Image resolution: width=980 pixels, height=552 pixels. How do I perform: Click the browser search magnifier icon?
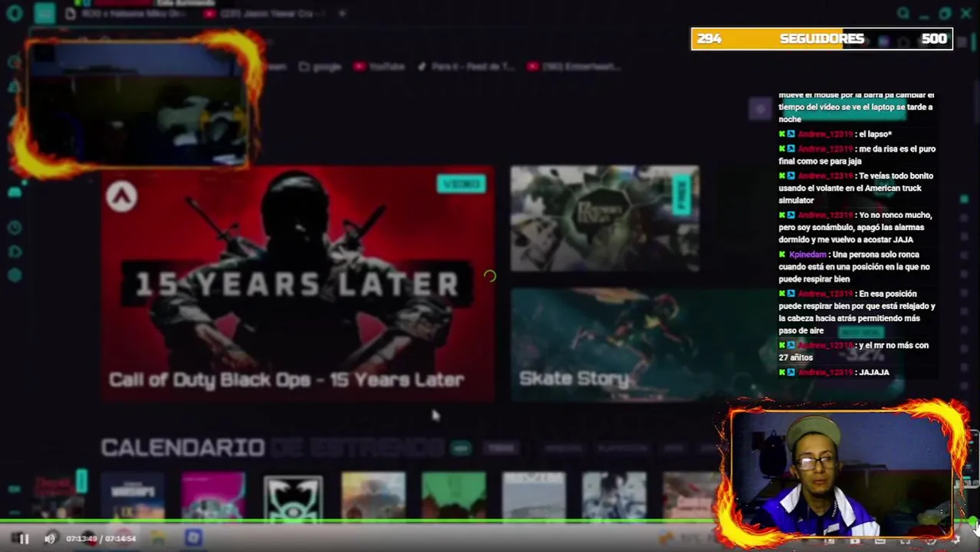point(903,13)
